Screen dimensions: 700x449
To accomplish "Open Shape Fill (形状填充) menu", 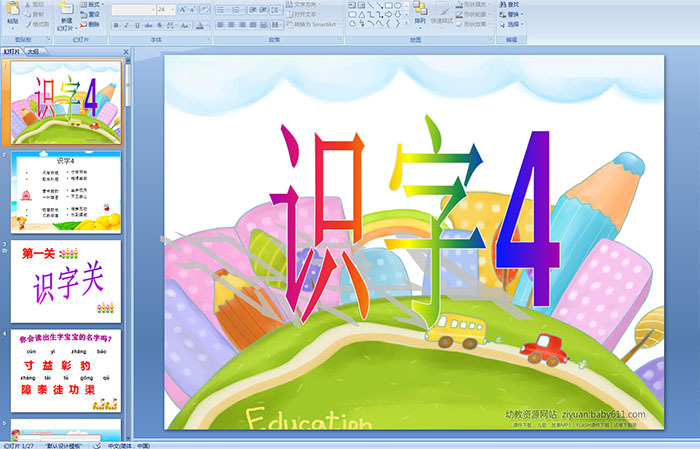I will [x=473, y=4].
